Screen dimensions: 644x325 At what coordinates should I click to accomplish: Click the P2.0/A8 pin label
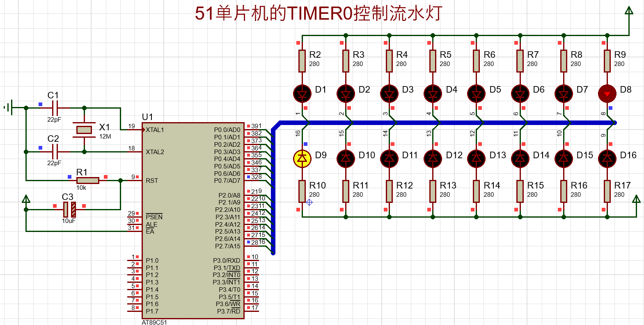tap(229, 195)
